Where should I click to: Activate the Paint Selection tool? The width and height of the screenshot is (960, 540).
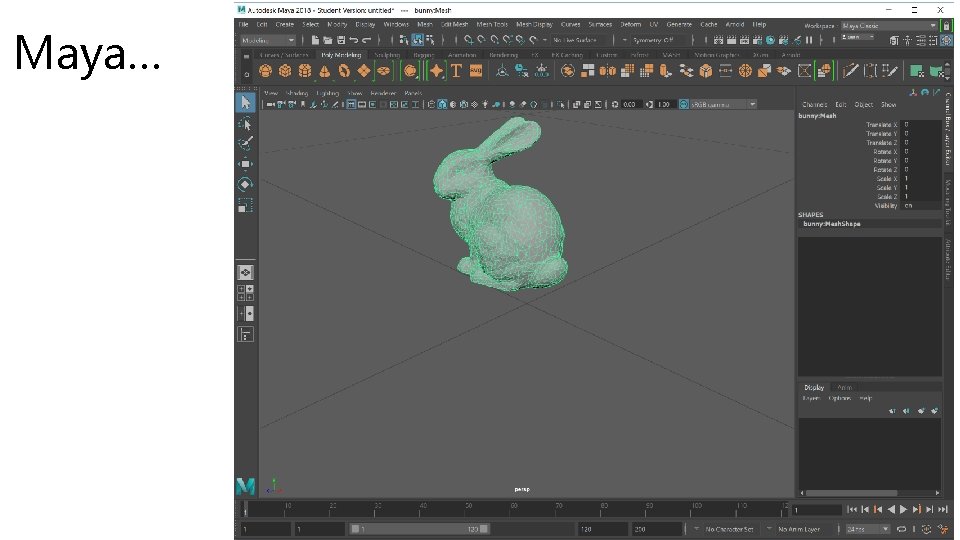pos(245,143)
